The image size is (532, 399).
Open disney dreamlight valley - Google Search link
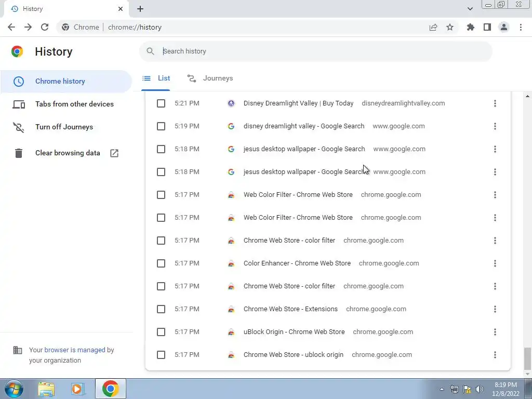[303, 126]
